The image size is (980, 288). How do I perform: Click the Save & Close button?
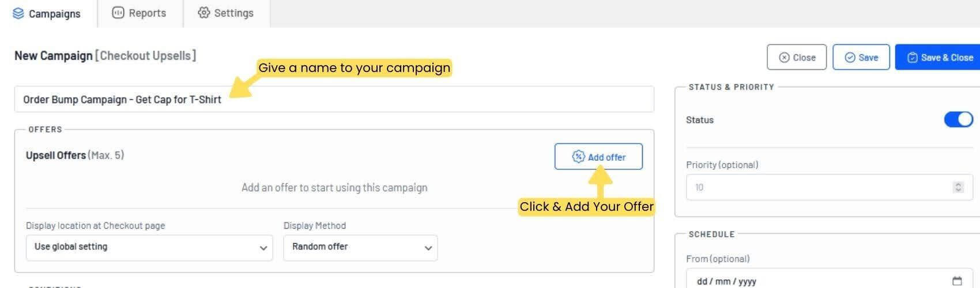938,58
